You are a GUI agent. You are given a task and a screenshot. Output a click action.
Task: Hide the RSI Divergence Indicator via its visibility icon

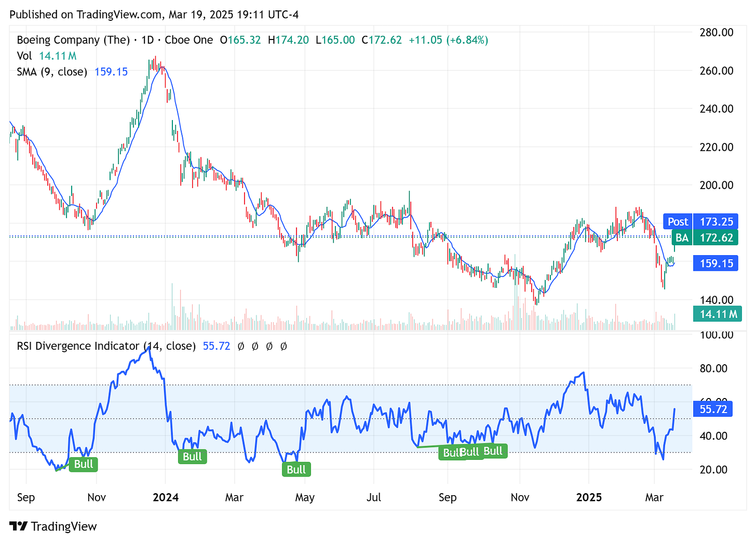241,346
